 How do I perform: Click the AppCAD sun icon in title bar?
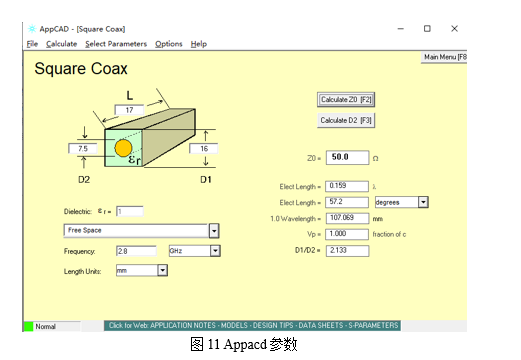coord(32,29)
